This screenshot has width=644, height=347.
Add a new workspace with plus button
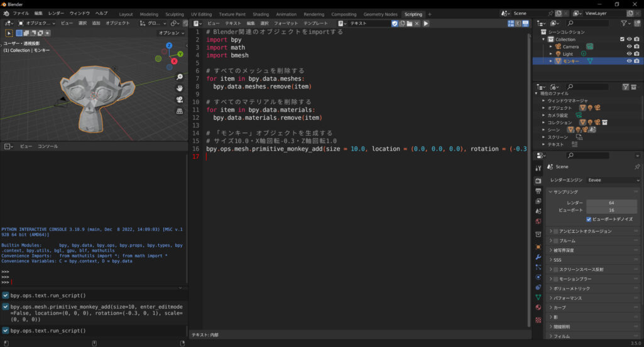pyautogui.click(x=430, y=14)
